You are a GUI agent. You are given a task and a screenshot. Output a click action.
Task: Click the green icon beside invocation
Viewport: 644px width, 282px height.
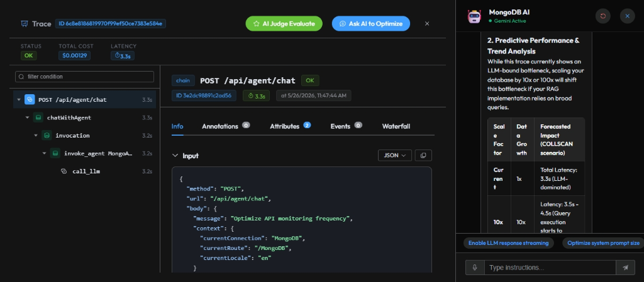(47, 136)
